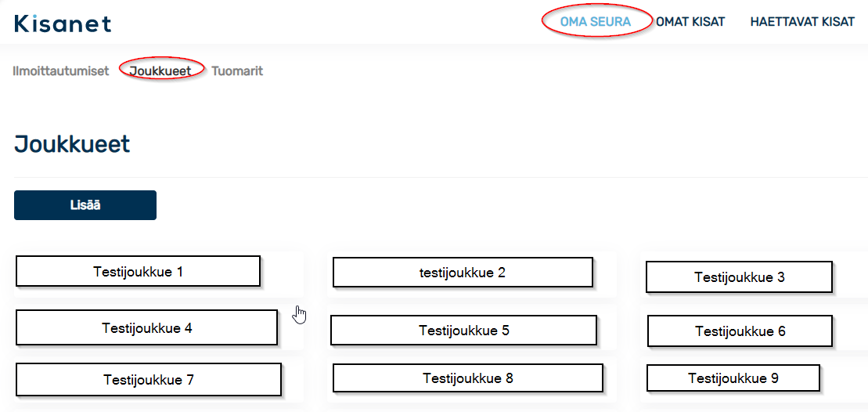
Task: Click the Joukkueet page heading
Action: 72,145
